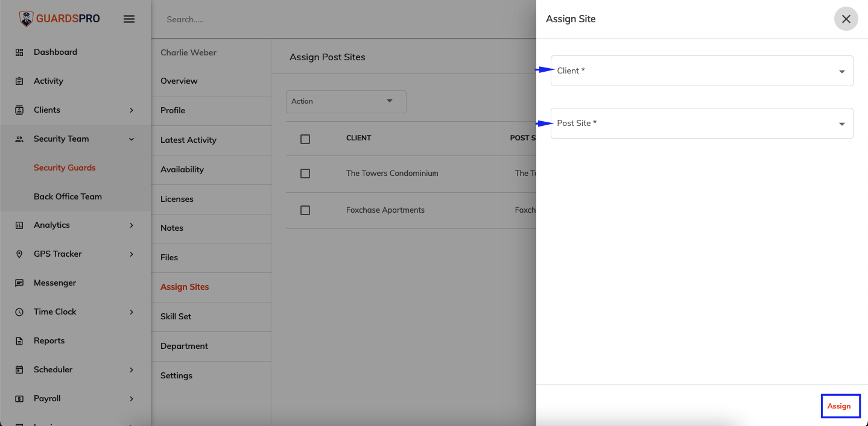Click the Assign Post Sites heading
Viewport: 868px width, 426px height.
click(328, 57)
